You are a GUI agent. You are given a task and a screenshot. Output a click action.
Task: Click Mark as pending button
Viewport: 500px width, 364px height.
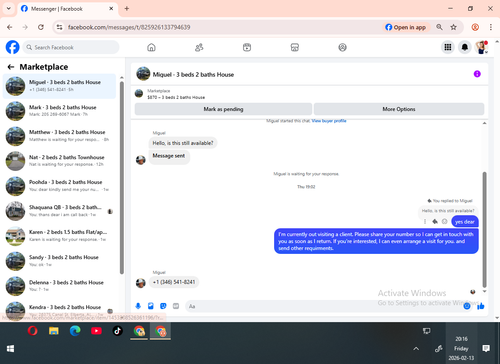(223, 109)
